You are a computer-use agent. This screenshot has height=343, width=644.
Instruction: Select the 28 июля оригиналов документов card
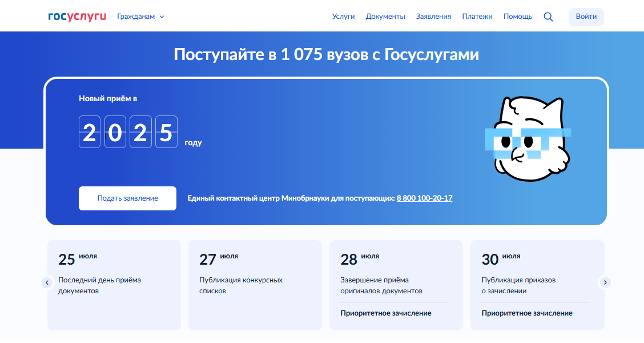(396, 285)
